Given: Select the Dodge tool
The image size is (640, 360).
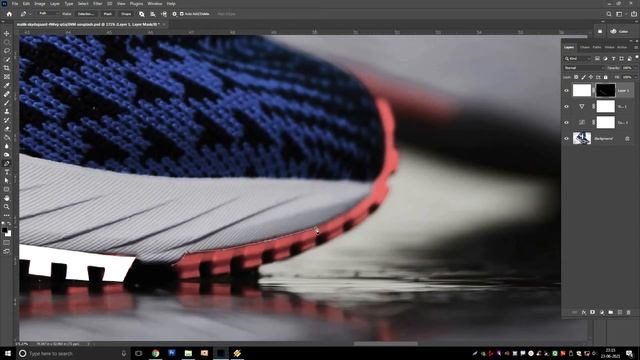Looking at the screenshot, I should (x=7, y=155).
